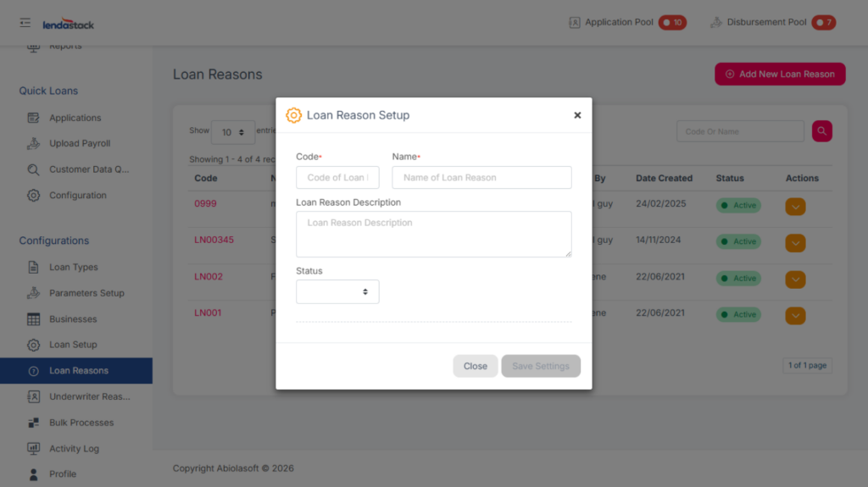Click the magenta search icon button
Viewport: 868px width, 487px height.
(x=821, y=131)
